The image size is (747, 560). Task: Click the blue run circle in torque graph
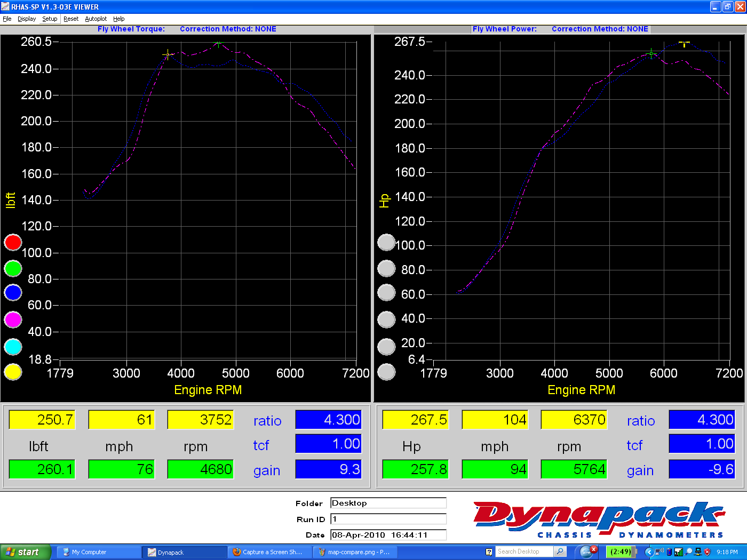(x=13, y=293)
